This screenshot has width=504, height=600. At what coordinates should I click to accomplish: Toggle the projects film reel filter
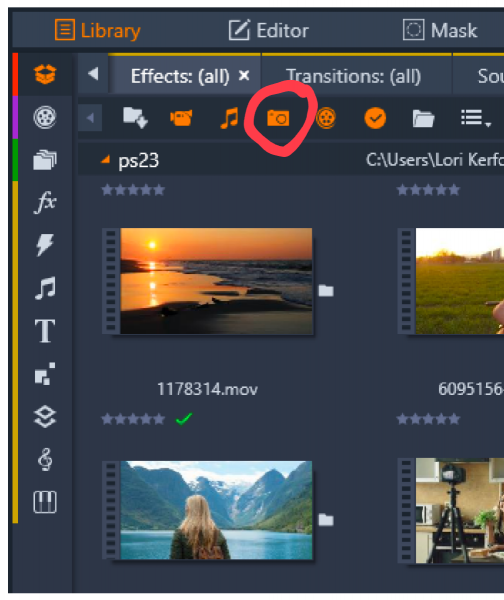point(326,118)
